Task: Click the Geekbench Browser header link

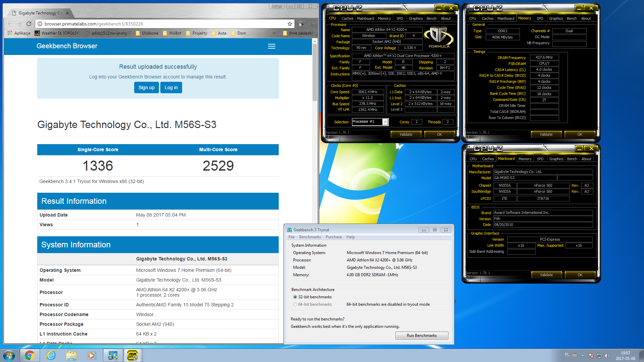Action: pyautogui.click(x=67, y=46)
